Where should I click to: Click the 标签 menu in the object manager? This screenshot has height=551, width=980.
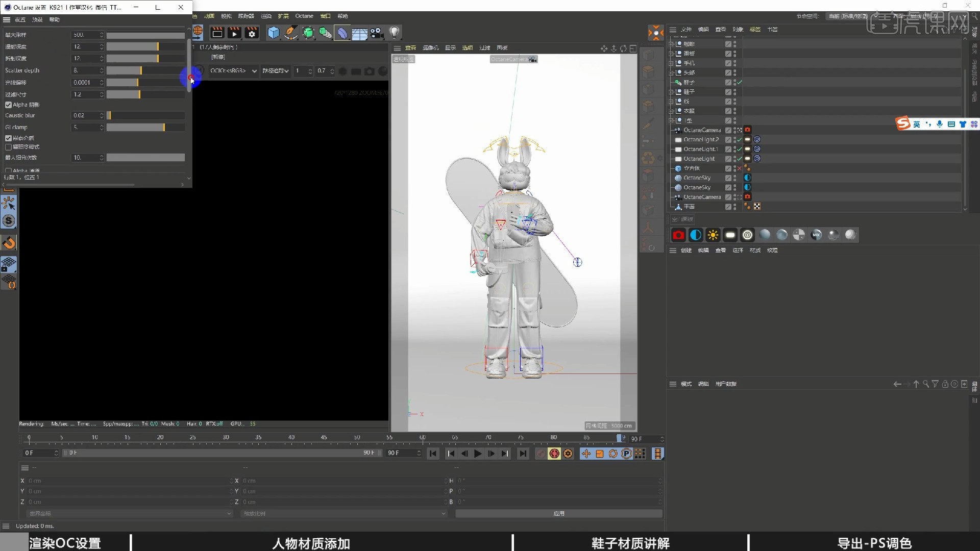click(x=755, y=29)
